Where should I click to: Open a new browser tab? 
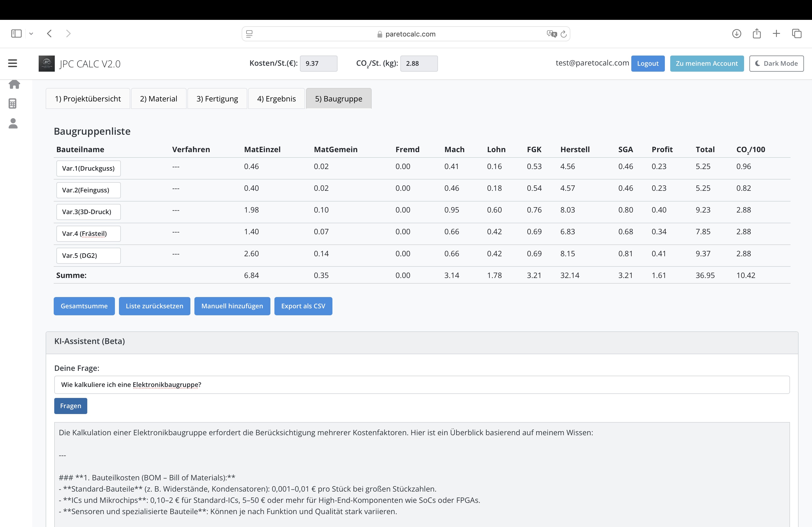(x=776, y=33)
